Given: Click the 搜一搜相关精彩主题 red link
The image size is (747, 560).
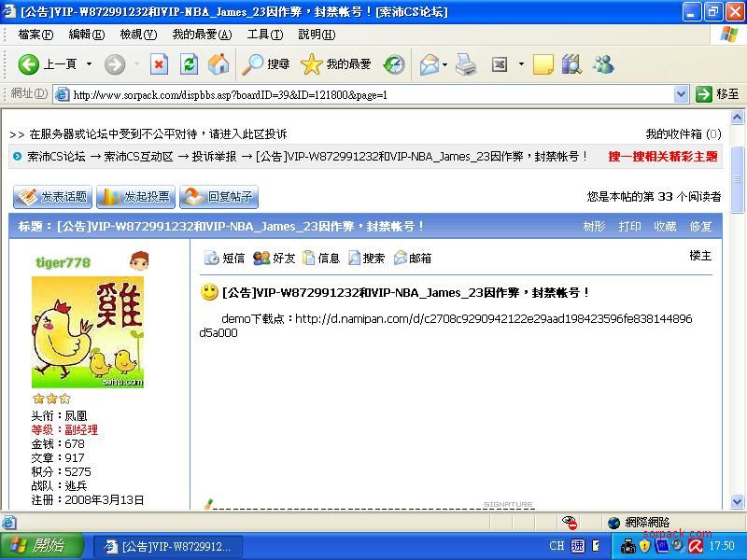Looking at the screenshot, I should 663,157.
